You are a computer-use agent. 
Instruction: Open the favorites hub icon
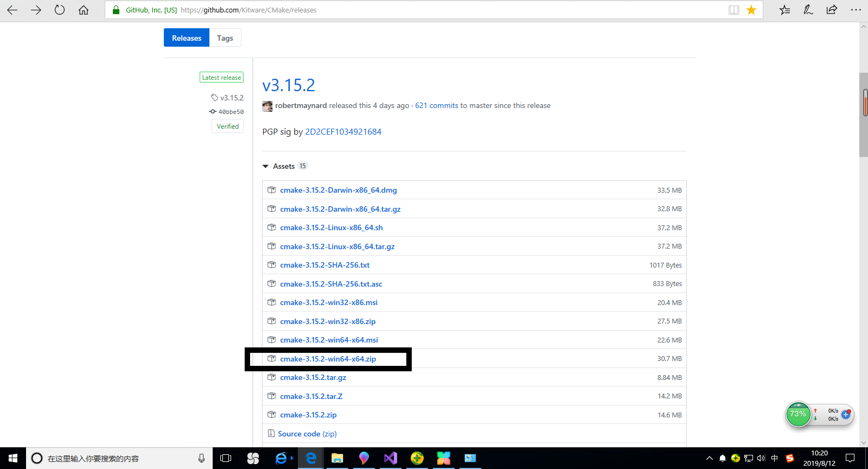(785, 10)
